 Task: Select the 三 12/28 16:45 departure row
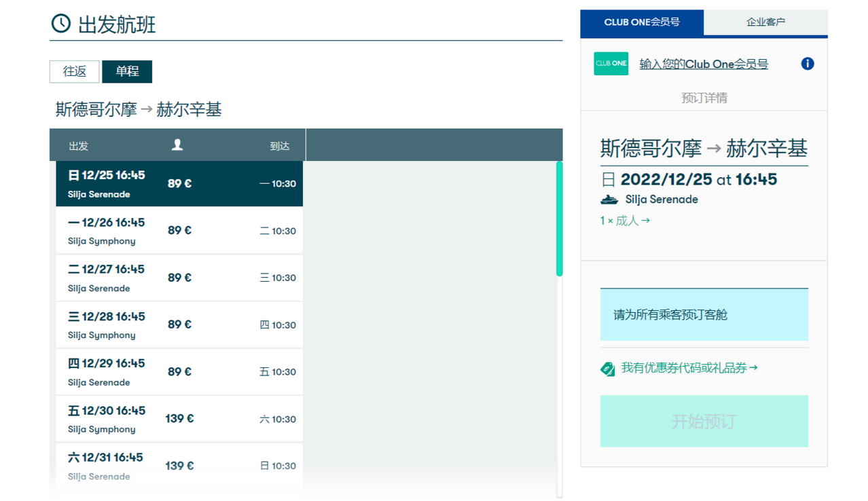[x=179, y=324]
